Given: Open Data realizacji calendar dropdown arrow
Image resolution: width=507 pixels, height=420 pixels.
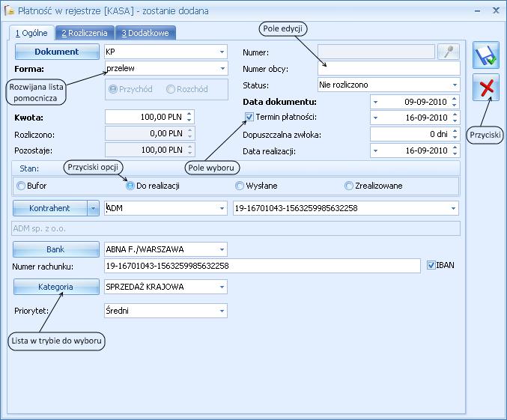Looking at the screenshot, I should click(x=375, y=150).
